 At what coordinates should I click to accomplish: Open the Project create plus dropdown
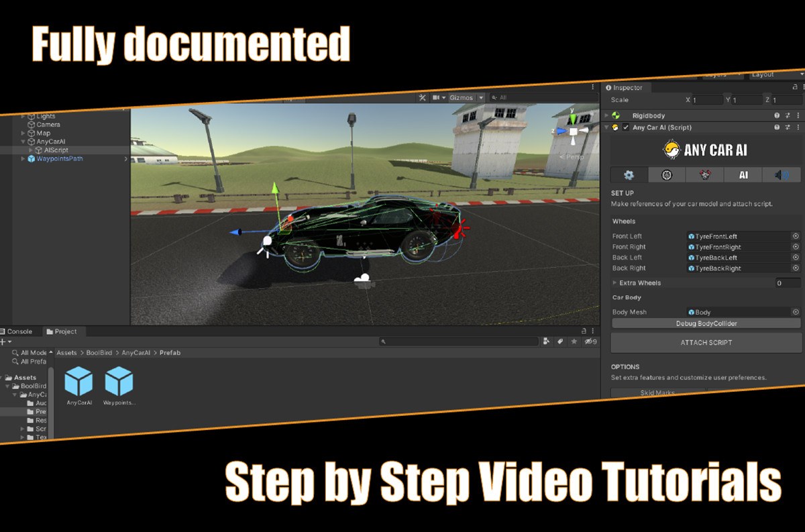pyautogui.click(x=6, y=342)
